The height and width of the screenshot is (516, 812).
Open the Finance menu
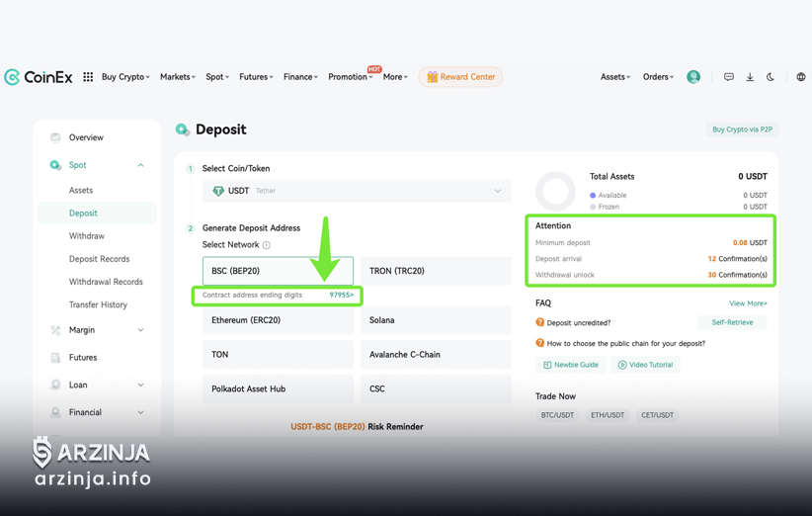[300, 77]
